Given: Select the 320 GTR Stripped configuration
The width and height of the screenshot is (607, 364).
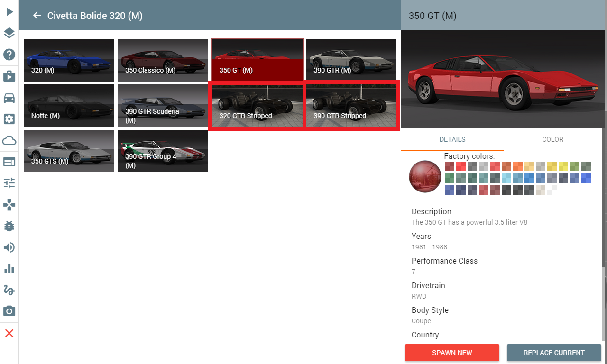Looking at the screenshot, I should point(257,106).
